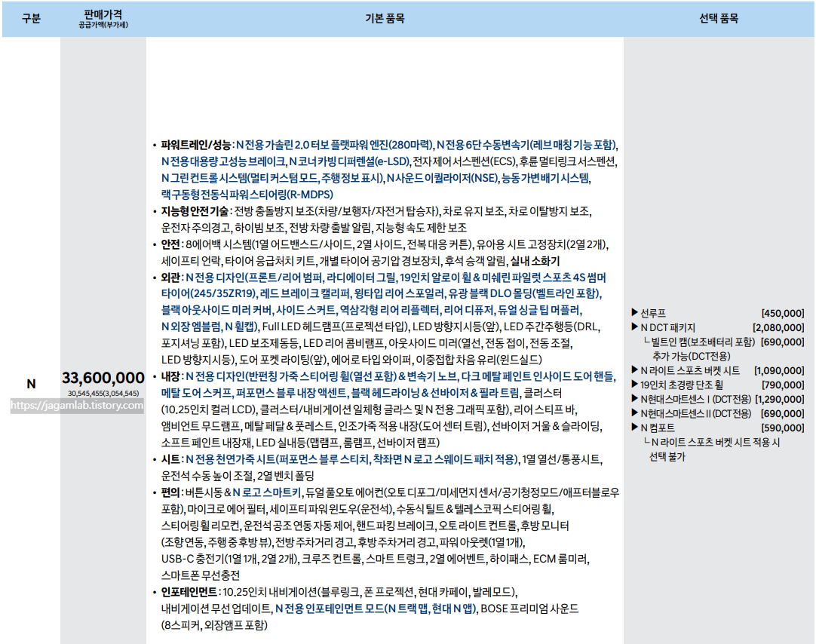Screen dimensions: 816x644
Task: Click the N DCT 패키지 option arrow
Action: coord(634,327)
